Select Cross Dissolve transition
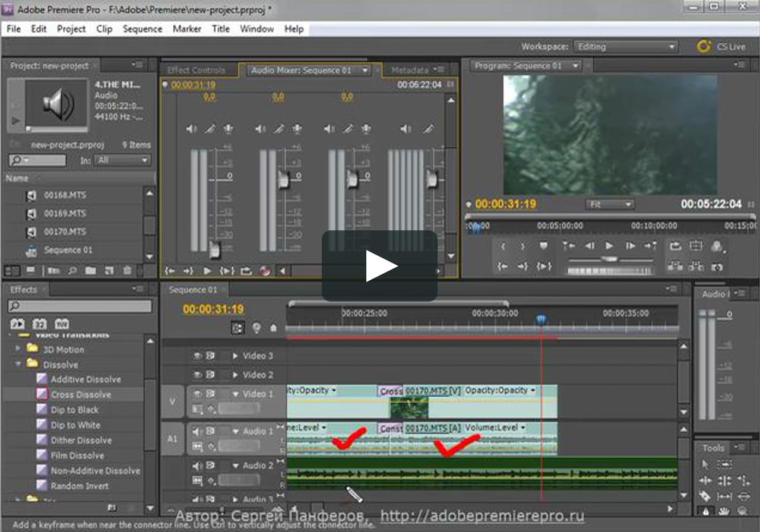Image resolution: width=760 pixels, height=532 pixels. pyautogui.click(x=81, y=394)
